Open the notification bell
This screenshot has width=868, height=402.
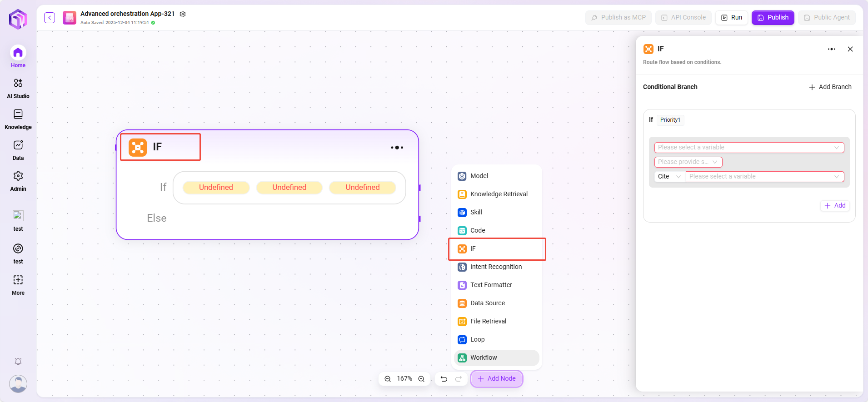(x=18, y=362)
